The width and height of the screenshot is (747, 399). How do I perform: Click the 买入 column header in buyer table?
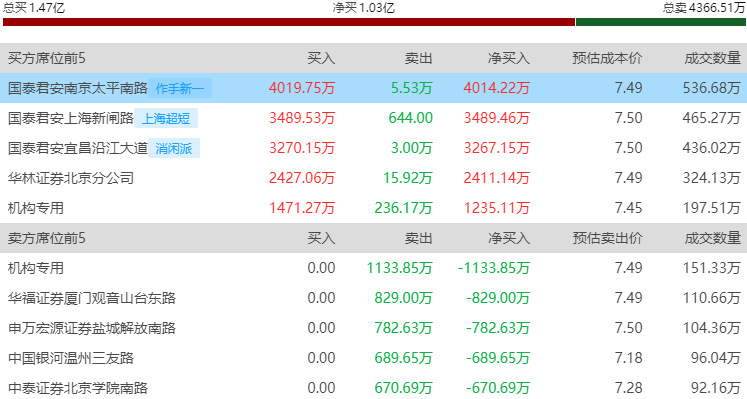click(321, 58)
